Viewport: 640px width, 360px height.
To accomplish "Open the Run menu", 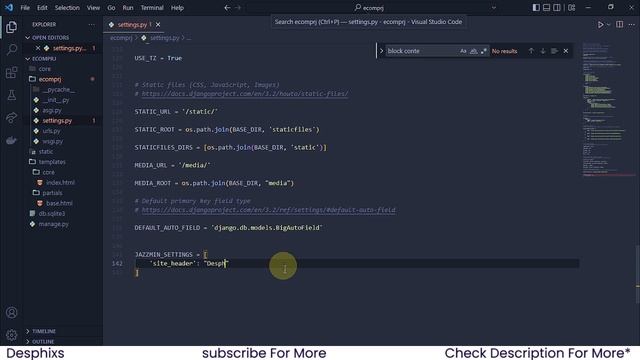I will [128, 8].
